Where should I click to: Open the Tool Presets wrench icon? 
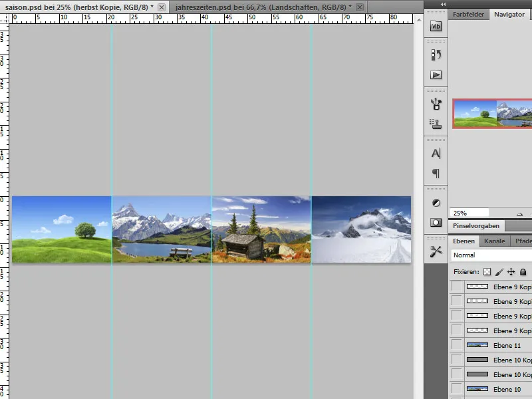point(436,251)
